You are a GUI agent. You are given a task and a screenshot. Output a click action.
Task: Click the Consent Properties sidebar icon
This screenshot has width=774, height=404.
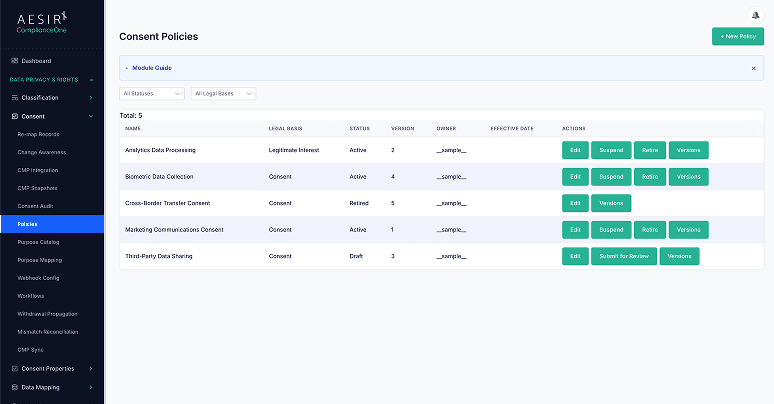coord(14,369)
